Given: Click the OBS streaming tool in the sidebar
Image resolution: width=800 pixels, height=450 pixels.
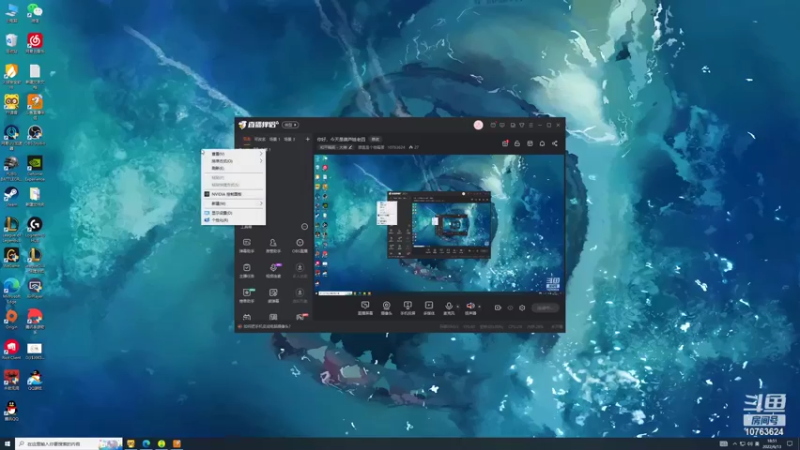Looking at the screenshot, I should coord(299,245).
